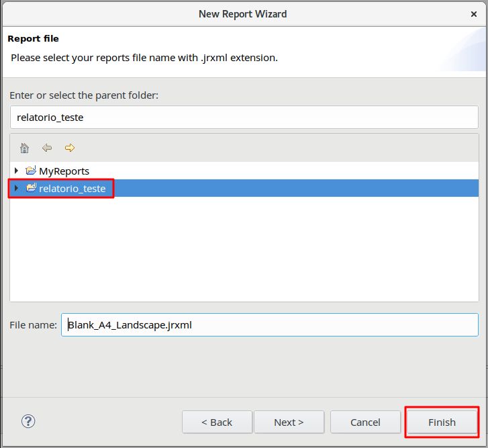The image size is (488, 448).
Task: Click the yellow Forward arrow icon
Action: point(69,148)
